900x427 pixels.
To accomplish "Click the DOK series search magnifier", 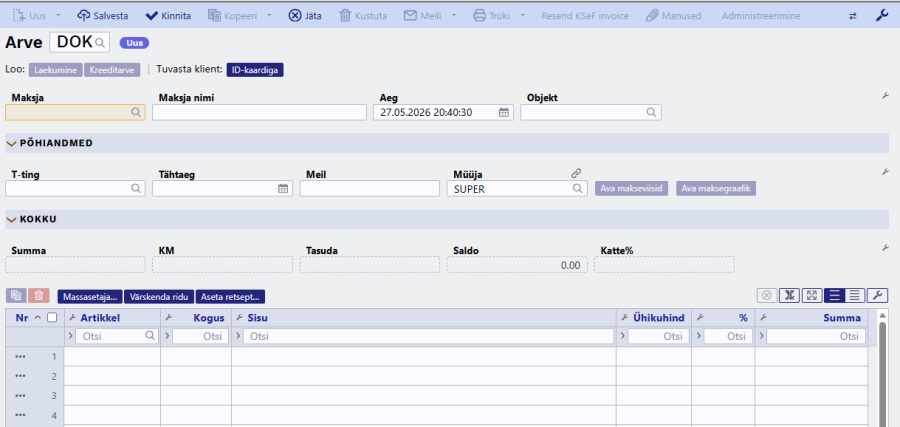I will pos(100,42).
